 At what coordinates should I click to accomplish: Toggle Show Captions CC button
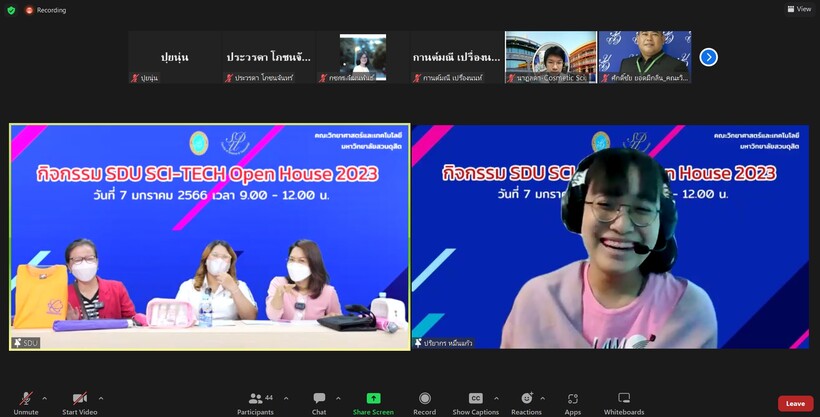pyautogui.click(x=475, y=403)
